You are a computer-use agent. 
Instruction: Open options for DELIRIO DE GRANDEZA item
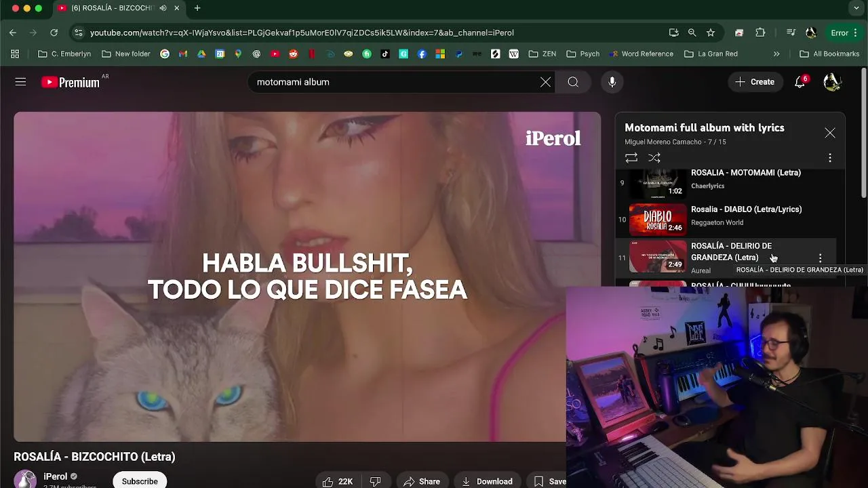click(821, 258)
